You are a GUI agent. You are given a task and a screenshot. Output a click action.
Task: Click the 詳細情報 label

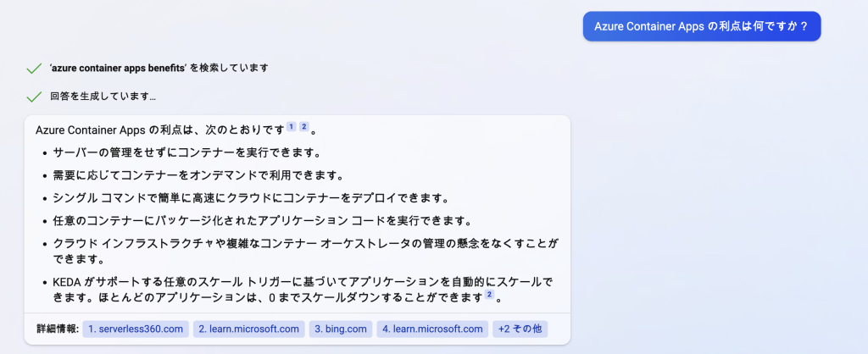click(58, 329)
